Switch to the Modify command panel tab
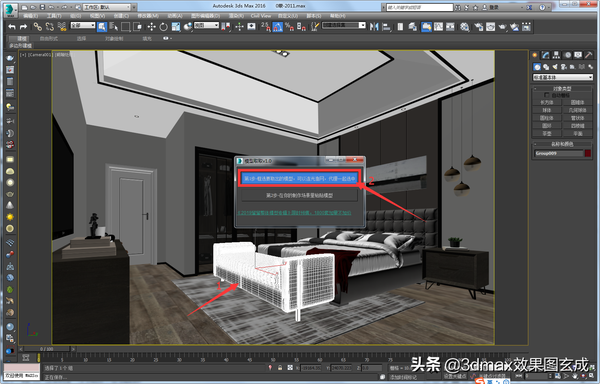Viewport: 600px width, 384px height. 545,55
